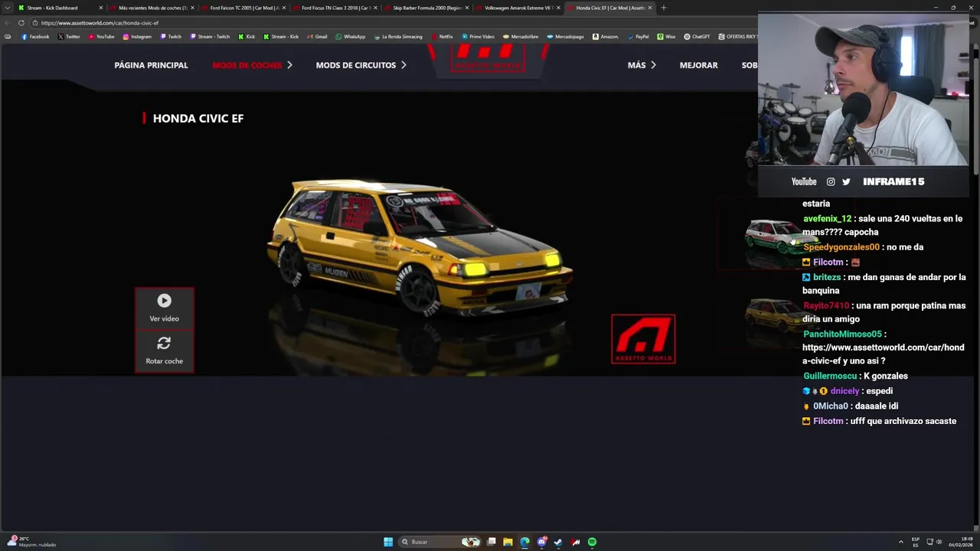980x551 pixels.
Task: Open the WhatsApp bookmark
Action: 351,37
